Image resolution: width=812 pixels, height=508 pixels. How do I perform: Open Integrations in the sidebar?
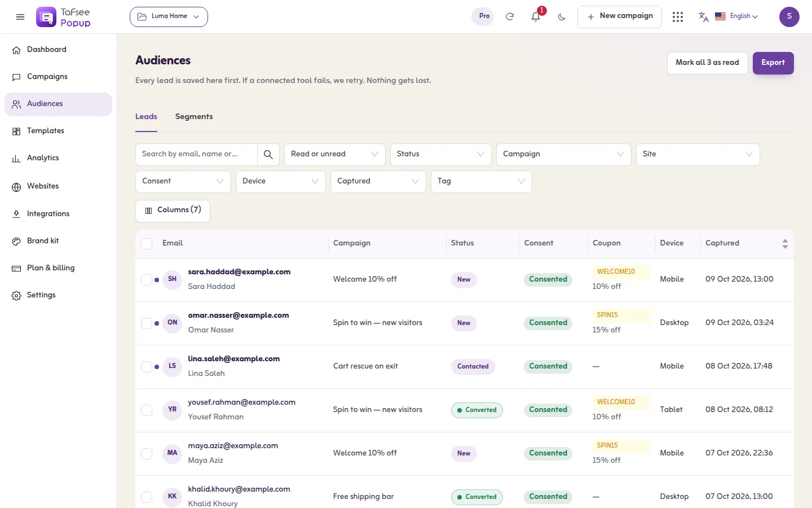(59, 214)
